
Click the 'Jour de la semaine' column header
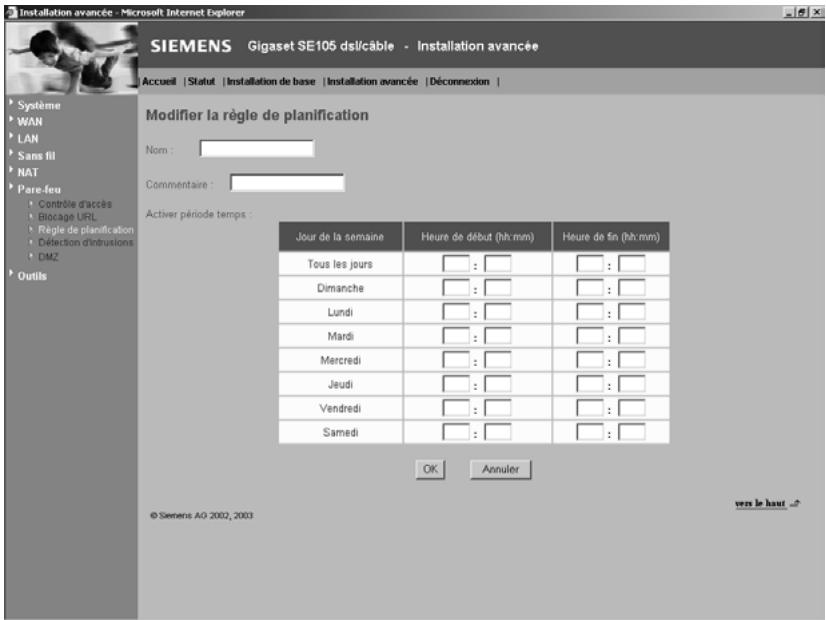(340, 237)
